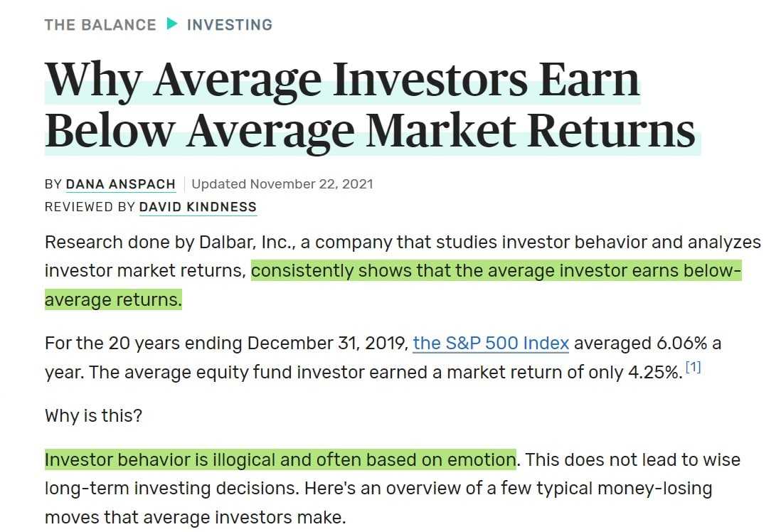Go to the Investing category breadcrumb

229,25
